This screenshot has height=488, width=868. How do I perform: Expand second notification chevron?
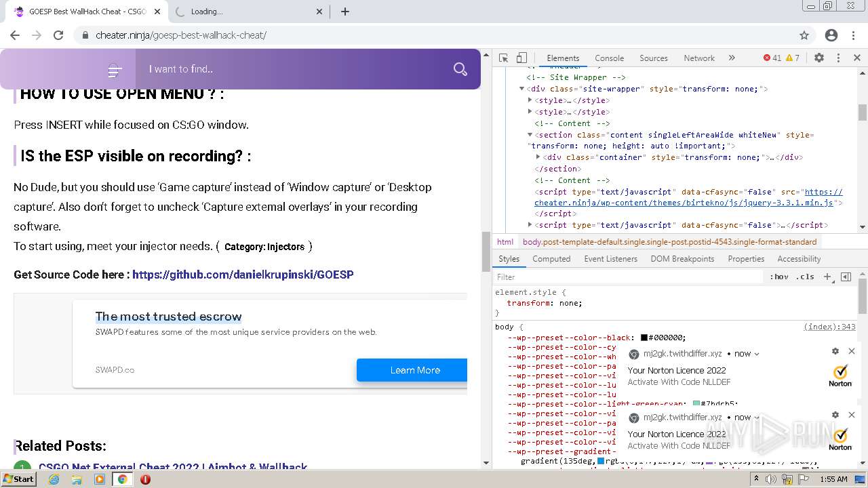click(x=757, y=418)
